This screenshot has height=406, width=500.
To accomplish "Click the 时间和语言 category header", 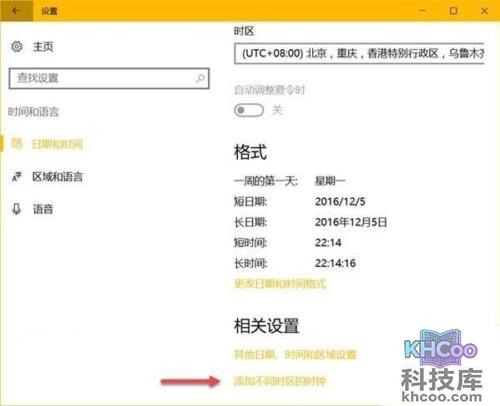I will click(34, 112).
